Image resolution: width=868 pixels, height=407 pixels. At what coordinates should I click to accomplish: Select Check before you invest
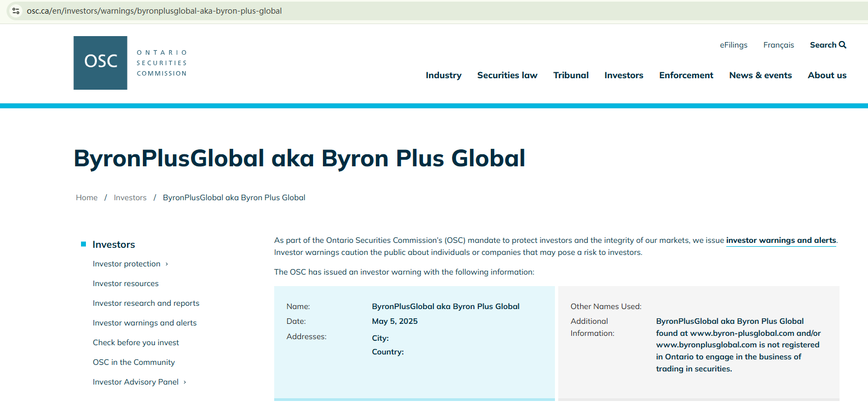(136, 343)
